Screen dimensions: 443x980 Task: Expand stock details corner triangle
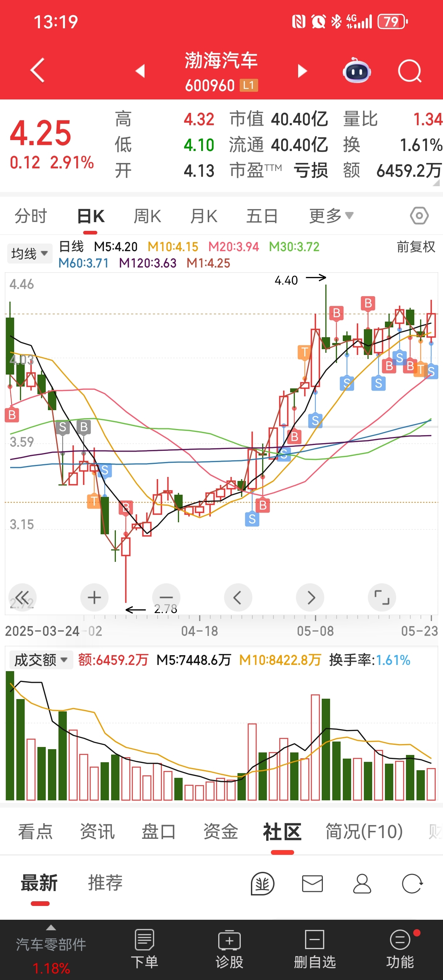tap(436, 183)
